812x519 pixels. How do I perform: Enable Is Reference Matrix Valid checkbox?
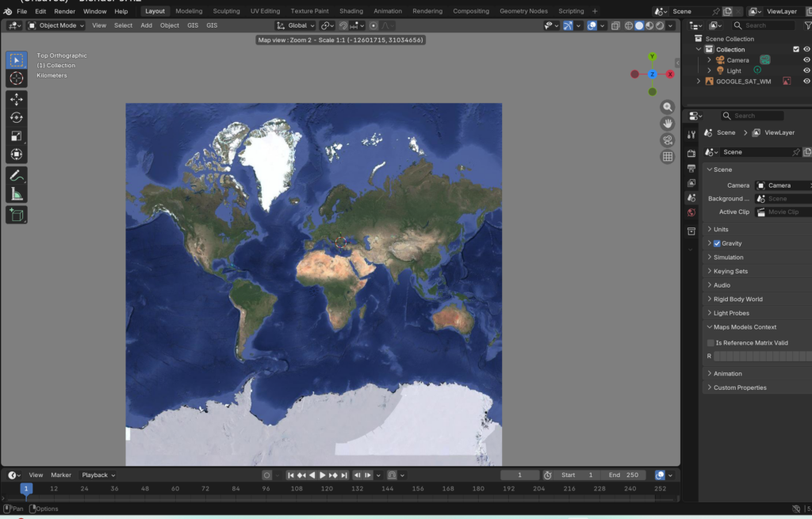coord(710,343)
